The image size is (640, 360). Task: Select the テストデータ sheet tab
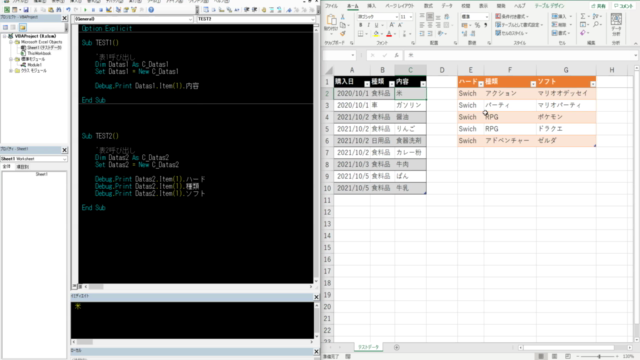click(x=369, y=347)
